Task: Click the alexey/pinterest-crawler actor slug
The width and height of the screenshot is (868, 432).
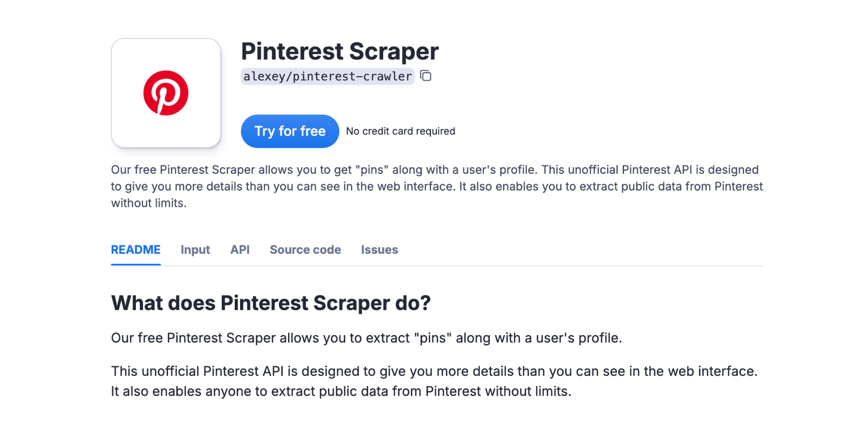Action: point(327,76)
